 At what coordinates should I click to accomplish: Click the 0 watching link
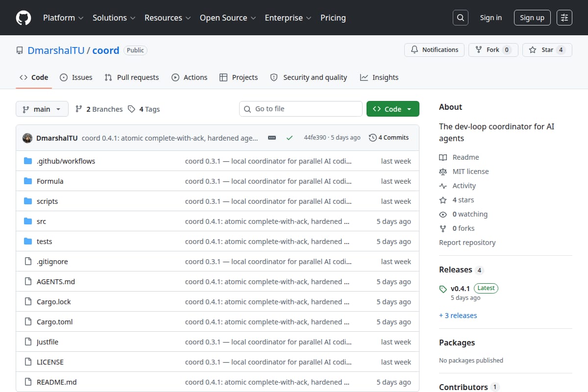(464, 214)
